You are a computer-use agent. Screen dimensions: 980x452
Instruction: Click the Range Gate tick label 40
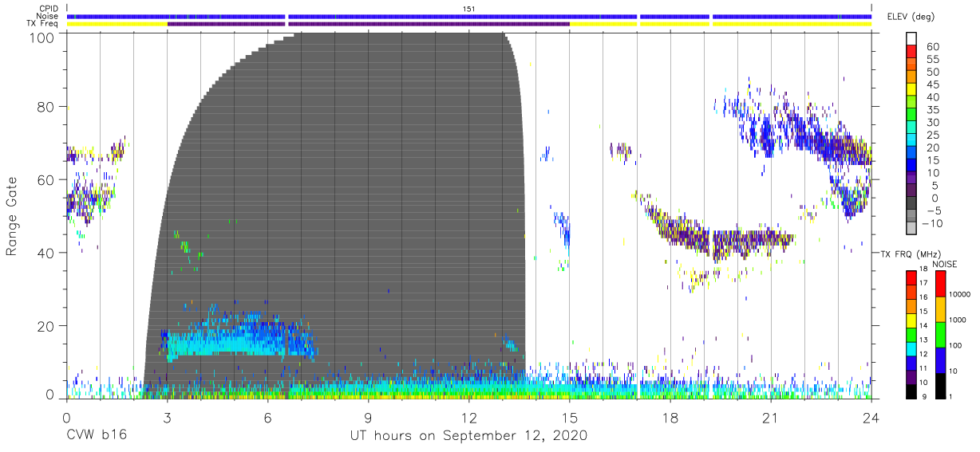click(47, 254)
